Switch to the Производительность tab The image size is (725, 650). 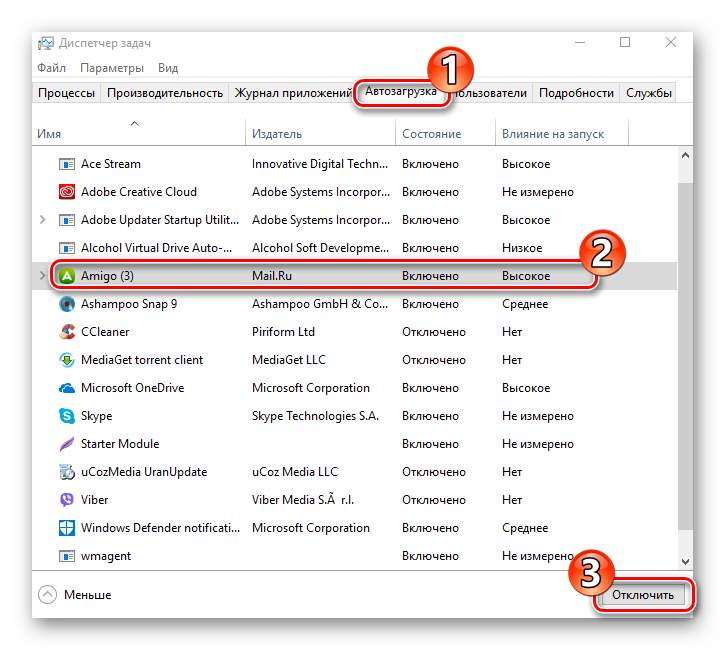click(165, 93)
